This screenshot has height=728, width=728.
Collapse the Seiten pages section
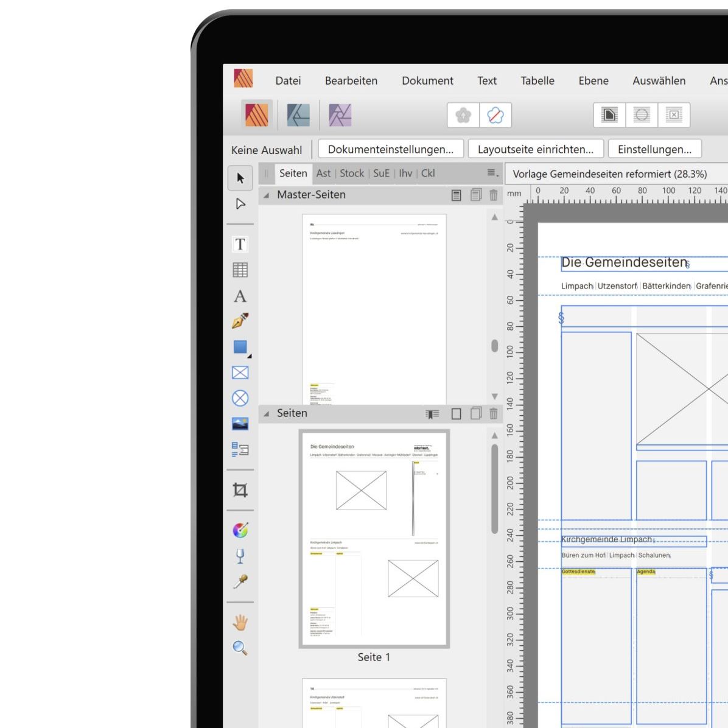click(267, 414)
